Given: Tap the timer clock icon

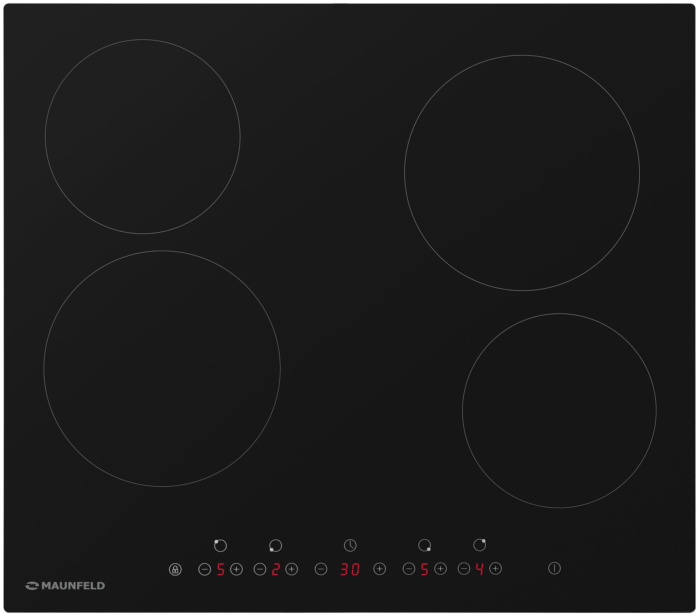Looking at the screenshot, I should point(350,545).
